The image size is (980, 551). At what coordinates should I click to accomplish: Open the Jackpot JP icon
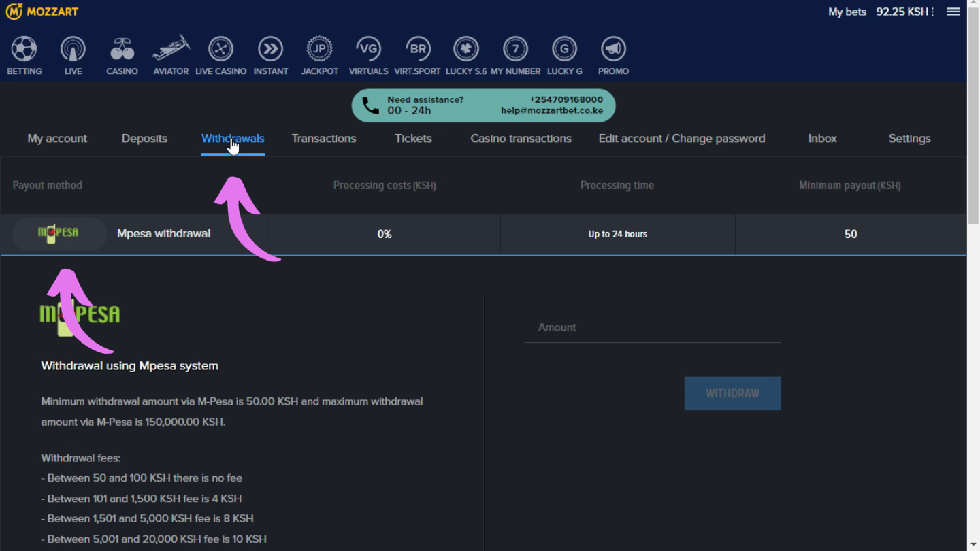coord(319,49)
